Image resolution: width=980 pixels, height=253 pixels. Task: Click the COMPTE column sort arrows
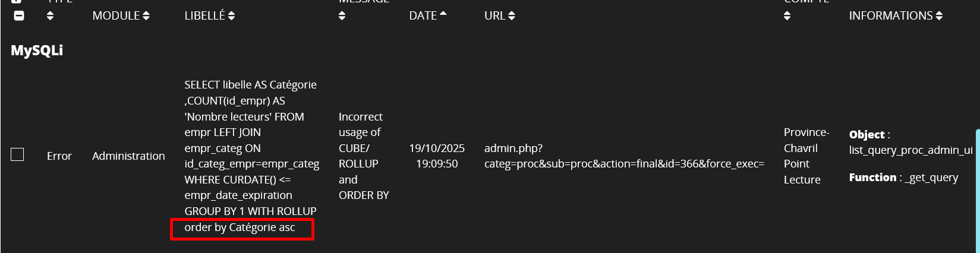(787, 16)
